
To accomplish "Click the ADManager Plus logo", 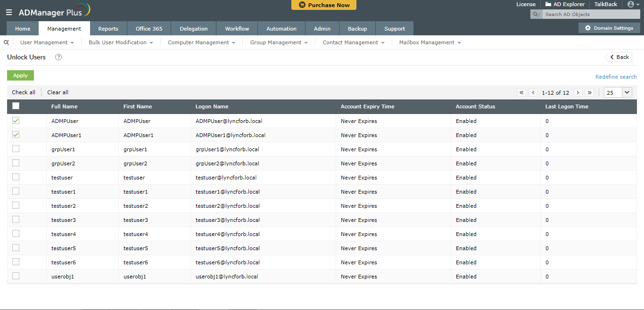I will click(x=54, y=11).
